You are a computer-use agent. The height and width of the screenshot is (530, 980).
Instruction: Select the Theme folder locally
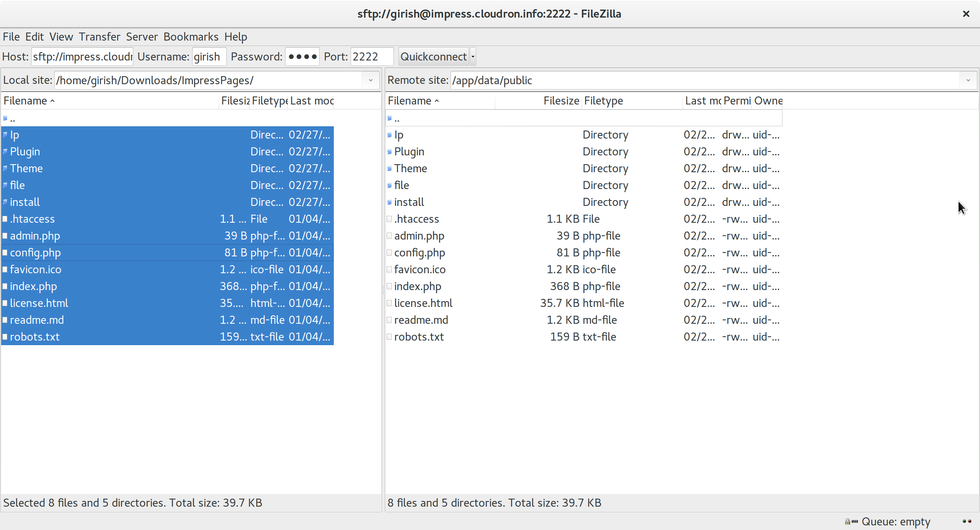pyautogui.click(x=26, y=168)
